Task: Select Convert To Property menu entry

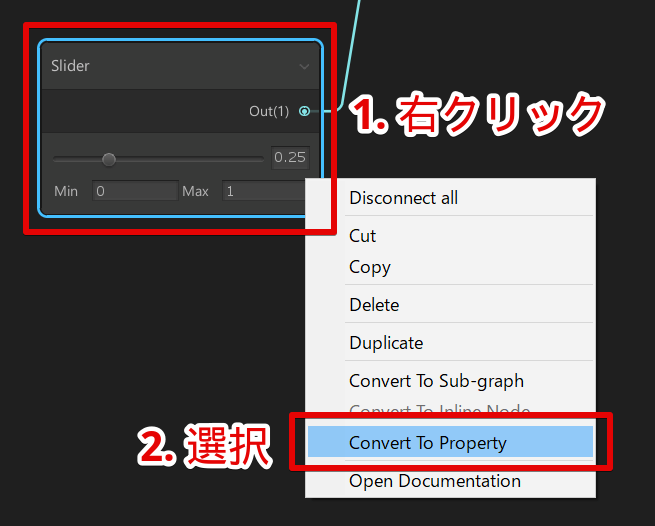Action: tap(450, 442)
